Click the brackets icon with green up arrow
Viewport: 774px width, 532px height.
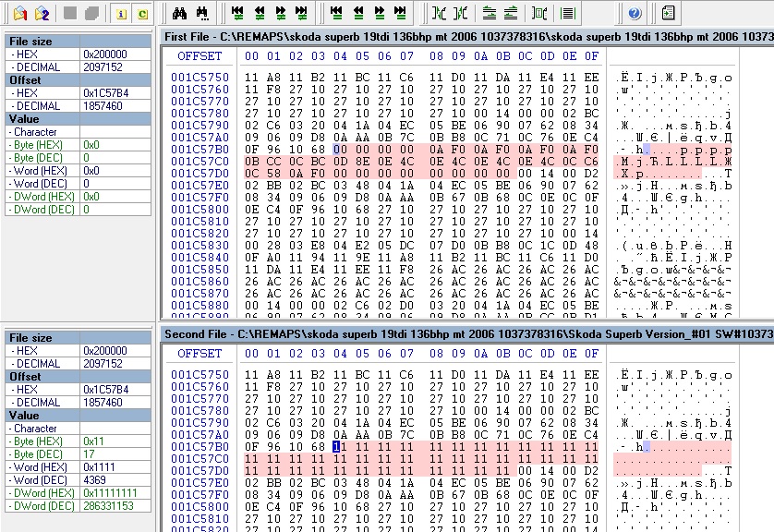tap(460, 13)
